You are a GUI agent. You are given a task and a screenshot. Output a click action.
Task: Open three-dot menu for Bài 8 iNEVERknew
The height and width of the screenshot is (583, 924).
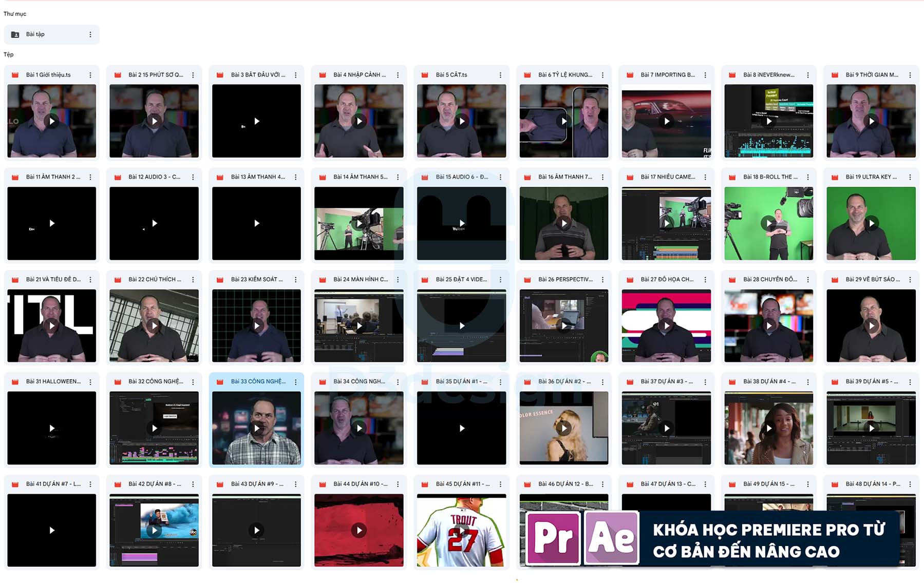(x=808, y=75)
